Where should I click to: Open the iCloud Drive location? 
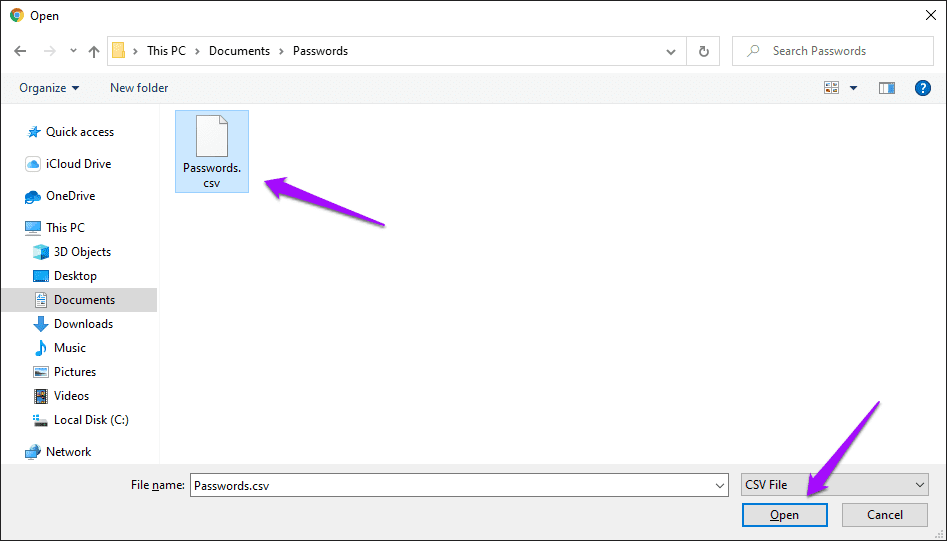[x=78, y=164]
